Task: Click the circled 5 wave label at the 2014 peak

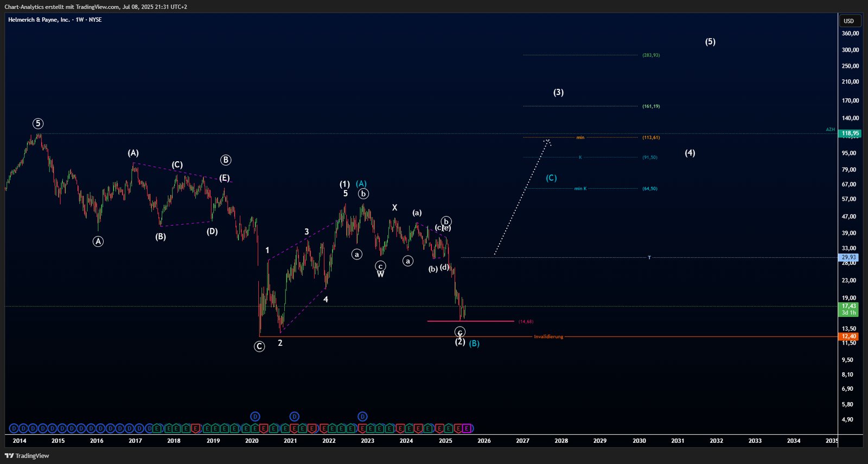Action: coord(37,124)
